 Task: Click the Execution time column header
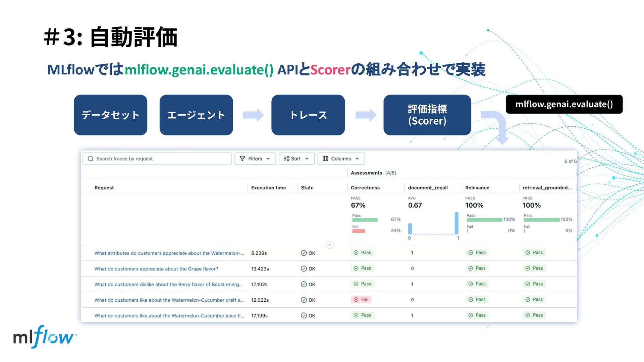click(268, 188)
